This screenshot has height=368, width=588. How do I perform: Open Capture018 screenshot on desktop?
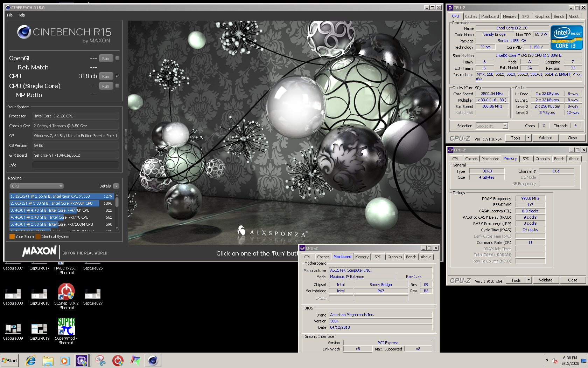[x=40, y=296]
